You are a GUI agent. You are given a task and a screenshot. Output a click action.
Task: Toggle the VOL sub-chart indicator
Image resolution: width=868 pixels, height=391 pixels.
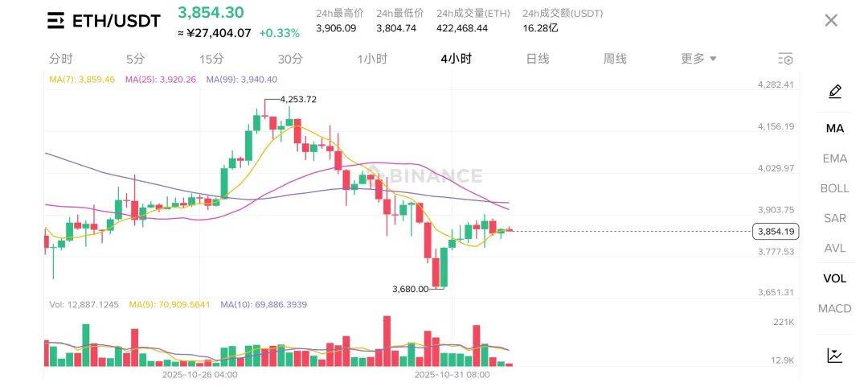(834, 278)
